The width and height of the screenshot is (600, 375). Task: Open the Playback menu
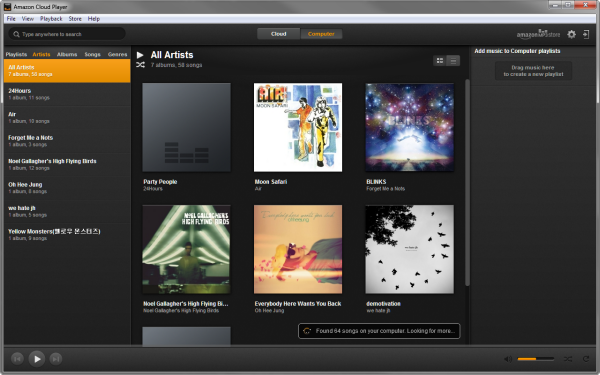(51, 19)
